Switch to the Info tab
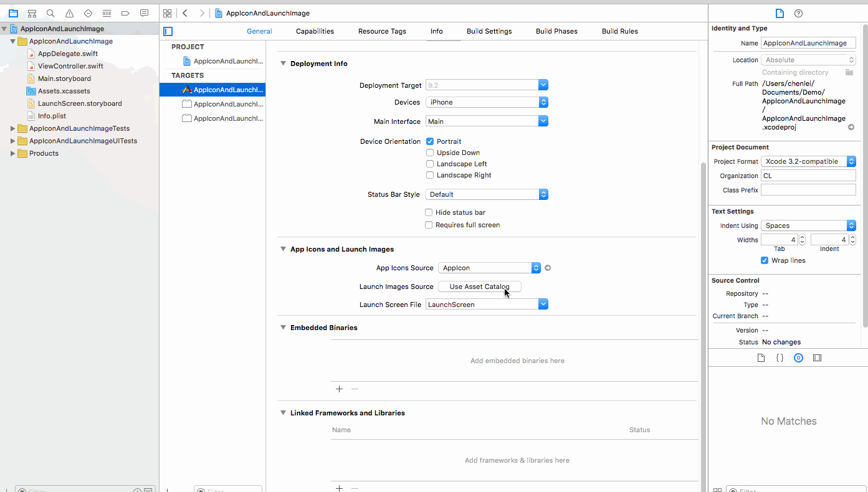Image resolution: width=868 pixels, height=492 pixels. click(x=437, y=31)
